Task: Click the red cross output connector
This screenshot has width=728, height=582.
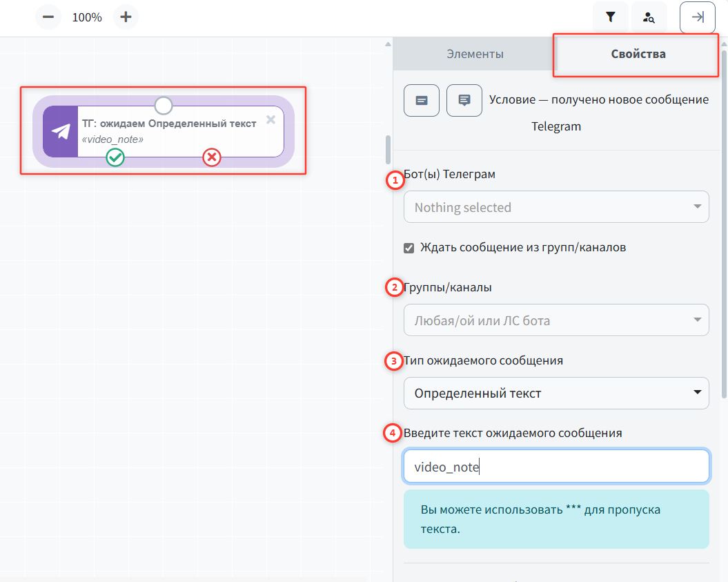Action: (212, 158)
